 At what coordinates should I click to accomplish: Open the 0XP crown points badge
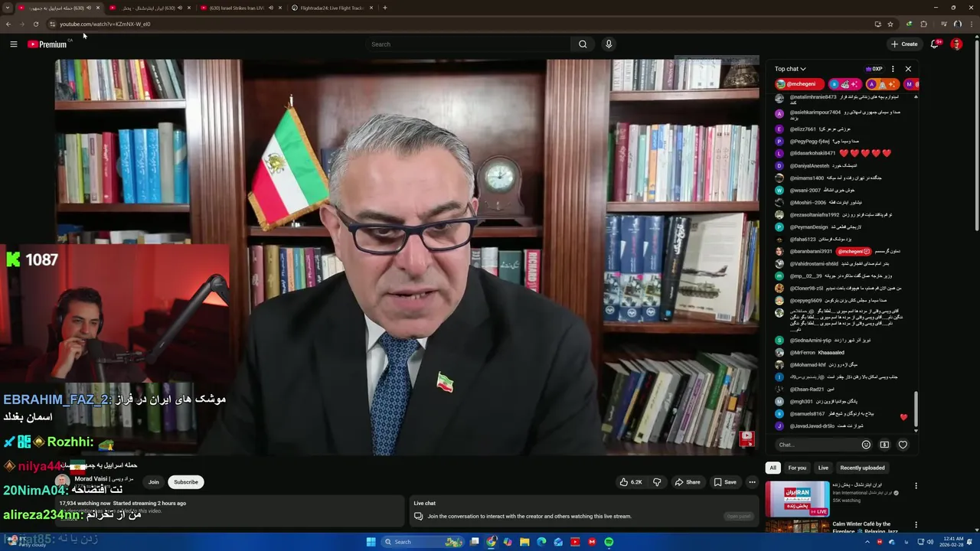click(874, 69)
